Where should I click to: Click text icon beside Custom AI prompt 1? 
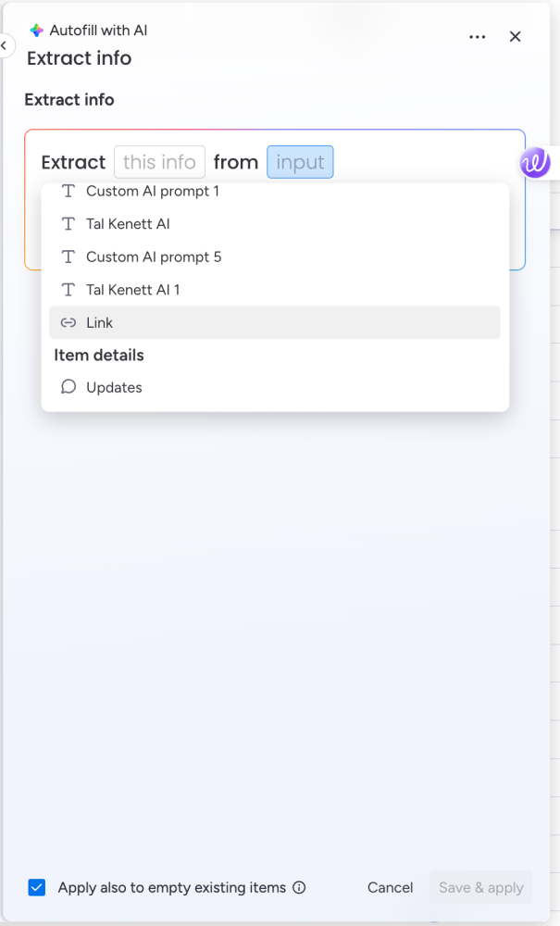point(68,192)
